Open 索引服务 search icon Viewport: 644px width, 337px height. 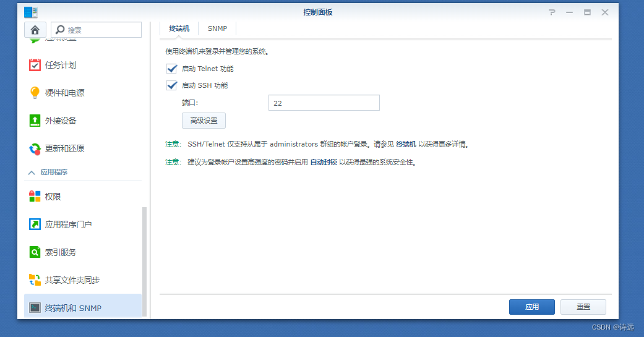pos(35,252)
